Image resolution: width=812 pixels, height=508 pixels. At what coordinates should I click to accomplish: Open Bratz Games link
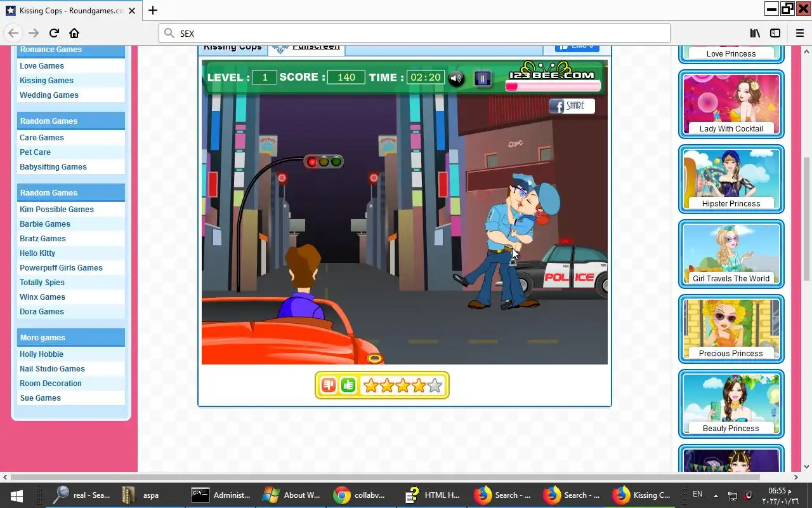coord(43,239)
